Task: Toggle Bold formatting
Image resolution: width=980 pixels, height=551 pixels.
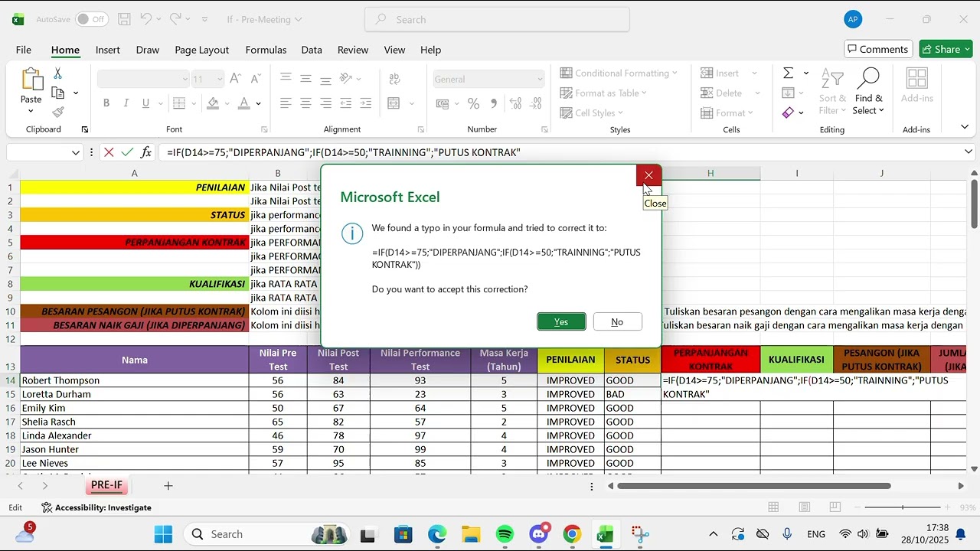Action: click(106, 103)
